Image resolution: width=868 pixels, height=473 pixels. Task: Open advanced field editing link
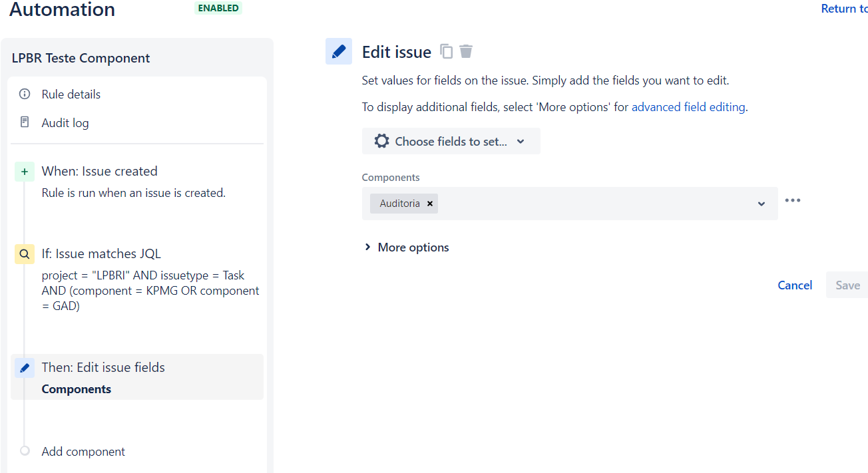[688, 106]
